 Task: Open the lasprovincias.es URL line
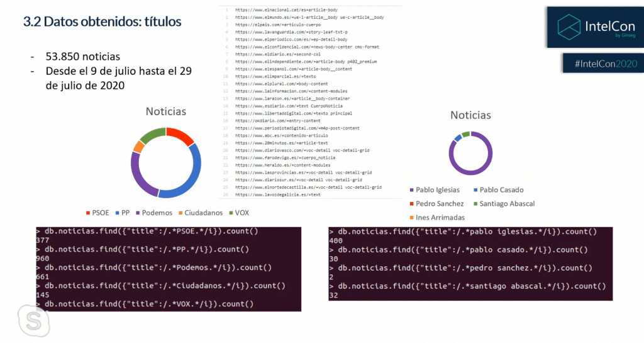click(x=303, y=172)
